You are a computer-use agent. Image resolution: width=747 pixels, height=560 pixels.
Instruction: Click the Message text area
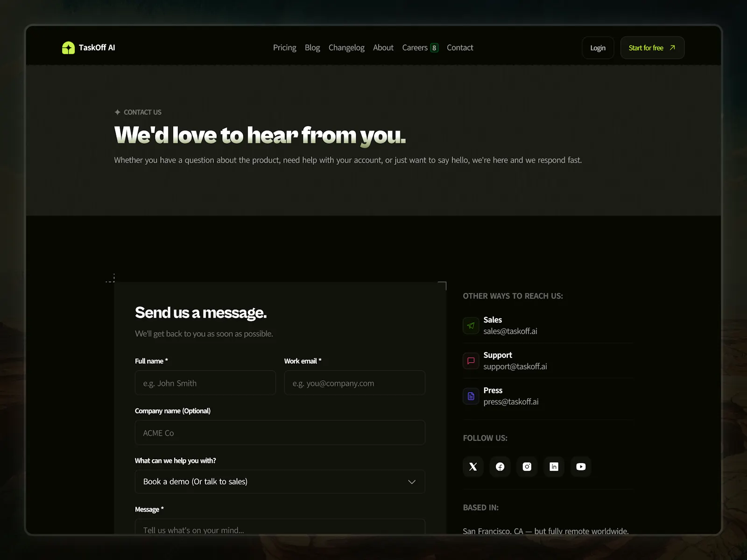click(280, 527)
